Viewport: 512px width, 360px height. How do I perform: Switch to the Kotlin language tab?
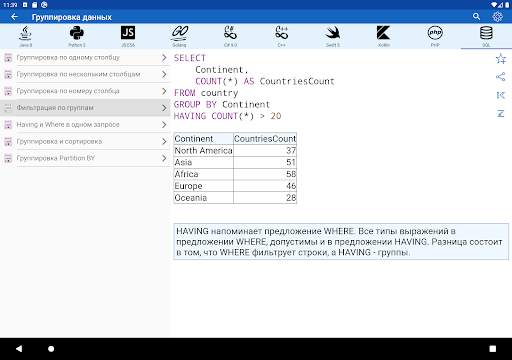[x=384, y=36]
